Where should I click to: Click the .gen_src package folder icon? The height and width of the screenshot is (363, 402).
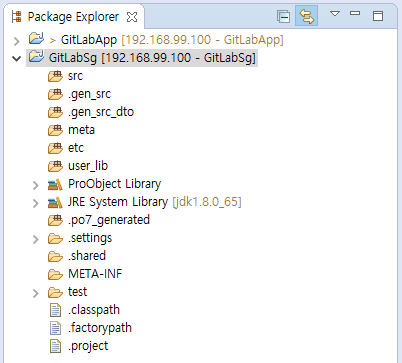coord(55,94)
